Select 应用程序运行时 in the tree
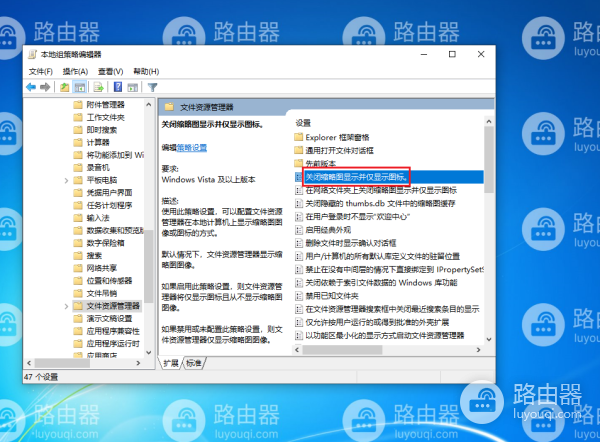The width and height of the screenshot is (600, 442). point(113,343)
